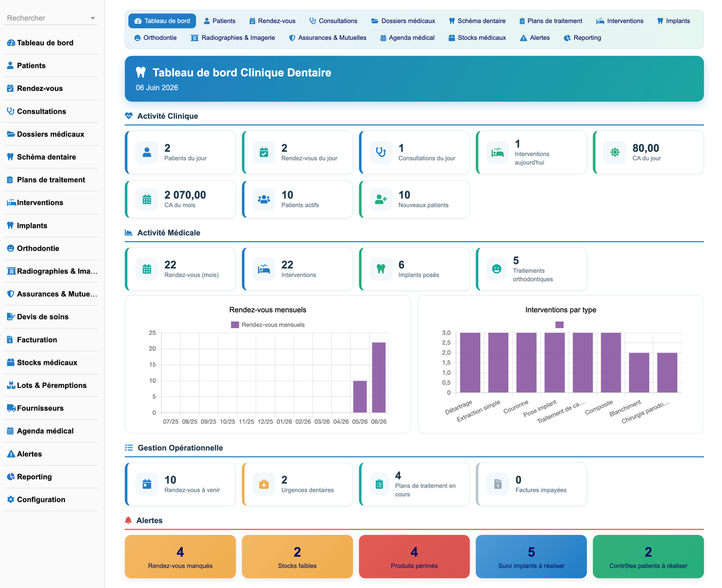Click the pie chart icon beside sidebar Reporting
Viewport: 722px width, 588px height.
10,477
